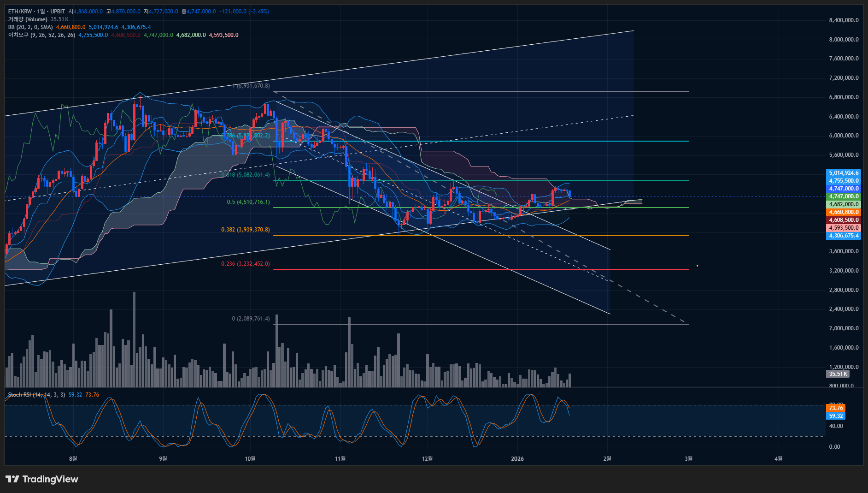Click the orange 73.76 Stoch RSI value tag

point(836,408)
